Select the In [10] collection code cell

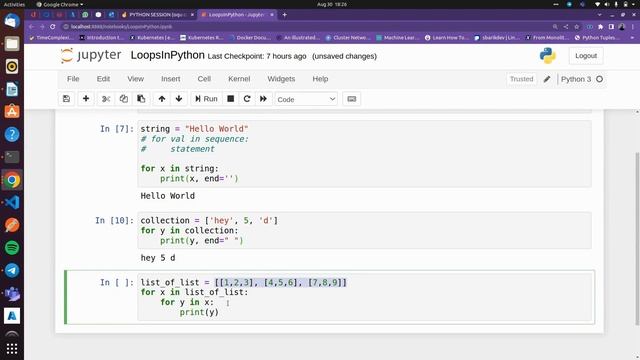tap(364, 231)
